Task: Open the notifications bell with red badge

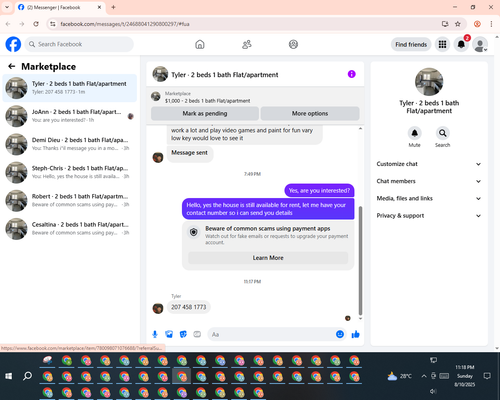Action: (461, 44)
